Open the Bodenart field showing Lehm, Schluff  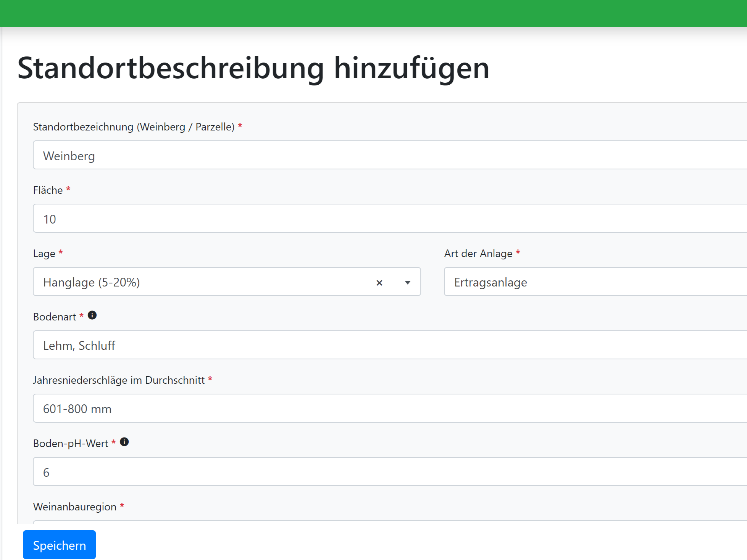coord(390,345)
